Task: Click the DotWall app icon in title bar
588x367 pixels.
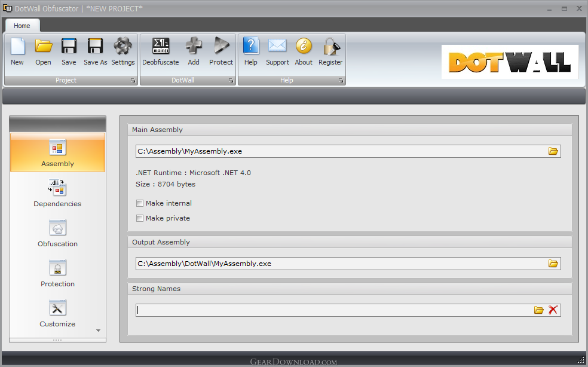Action: tap(8, 8)
